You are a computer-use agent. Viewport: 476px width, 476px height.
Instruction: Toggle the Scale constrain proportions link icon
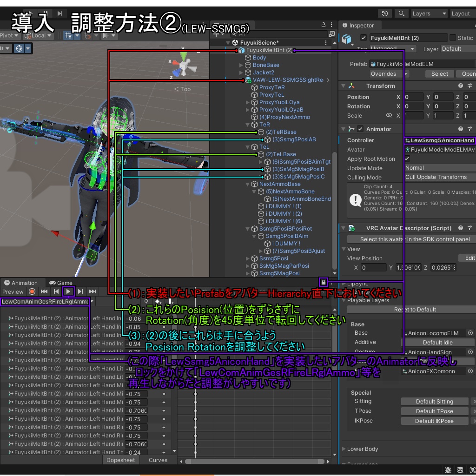tap(389, 116)
